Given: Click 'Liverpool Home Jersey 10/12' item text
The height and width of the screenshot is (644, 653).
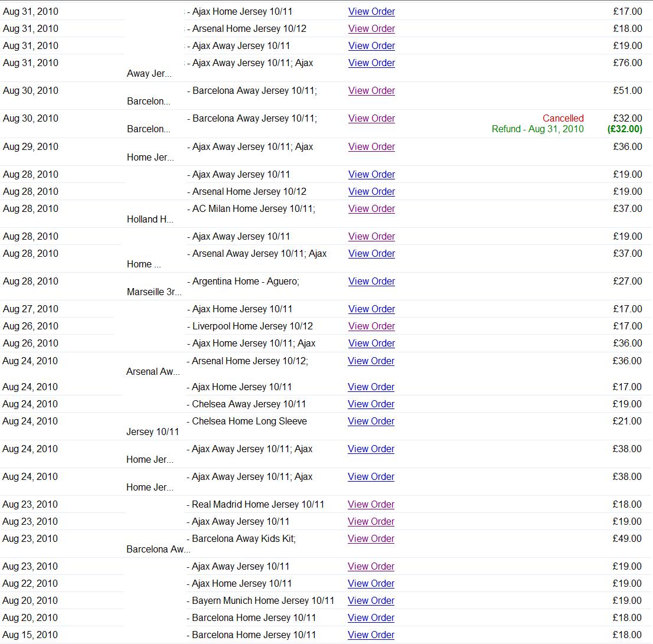Looking at the screenshot, I should (252, 326).
